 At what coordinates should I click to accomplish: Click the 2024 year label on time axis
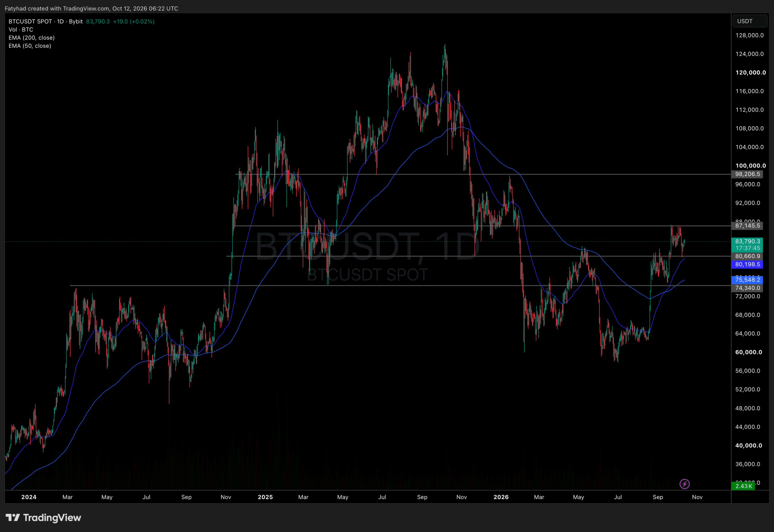click(29, 497)
